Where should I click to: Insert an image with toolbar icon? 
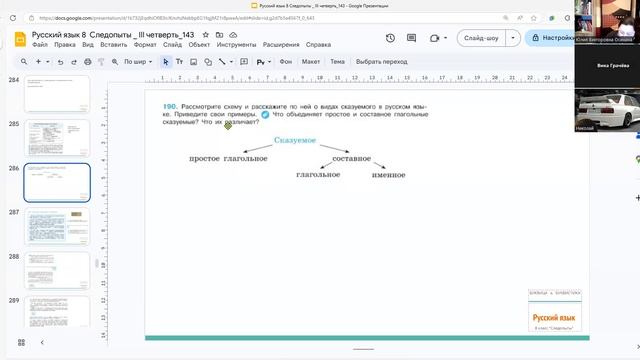point(193,62)
